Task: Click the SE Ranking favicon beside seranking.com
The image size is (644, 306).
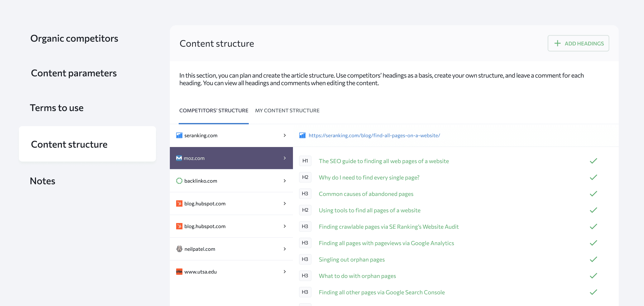Action: [179, 135]
